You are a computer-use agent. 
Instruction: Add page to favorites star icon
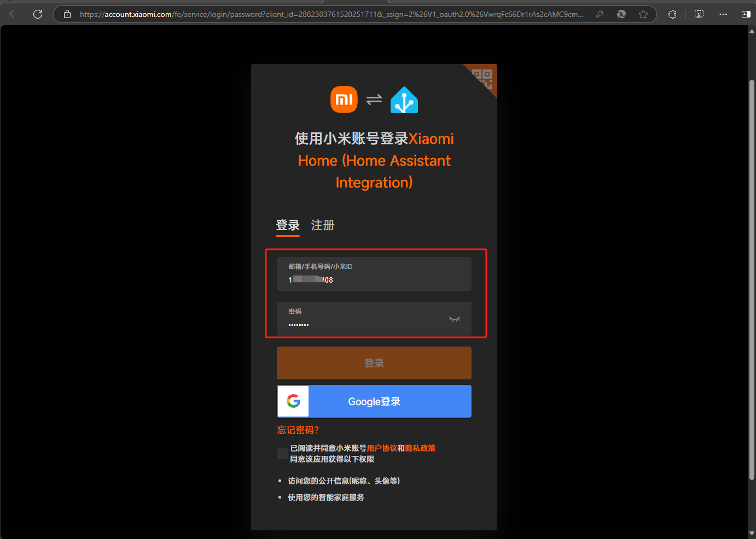643,14
